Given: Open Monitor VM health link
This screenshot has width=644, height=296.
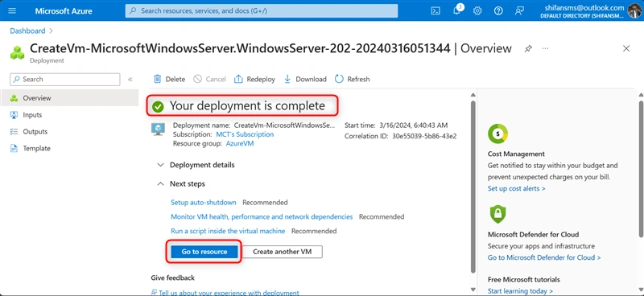Looking at the screenshot, I should coord(262,216).
